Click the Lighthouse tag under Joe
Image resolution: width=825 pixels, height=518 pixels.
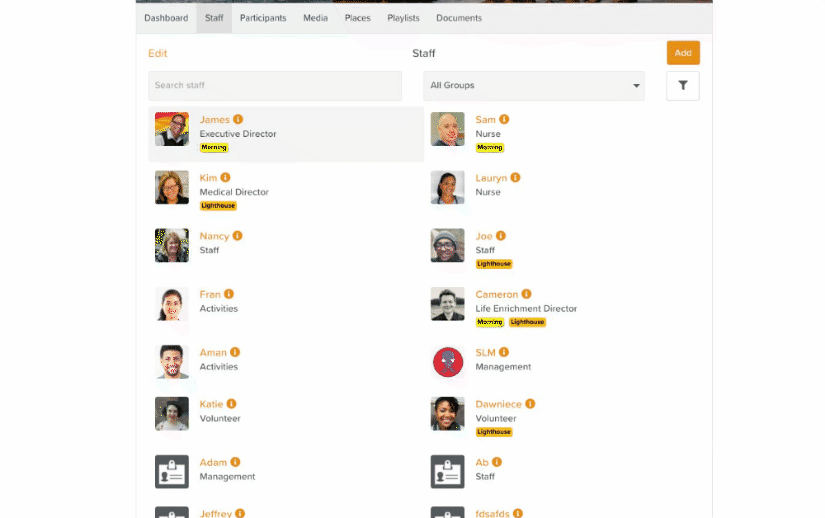[494, 264]
